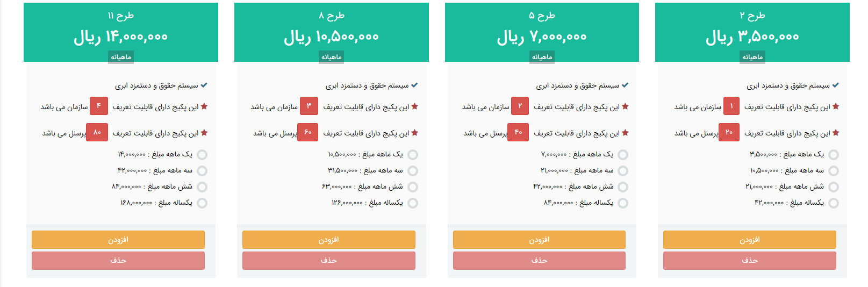Click star beside سازمان feature in طرح ۸
The image size is (868, 287).
[414, 106]
